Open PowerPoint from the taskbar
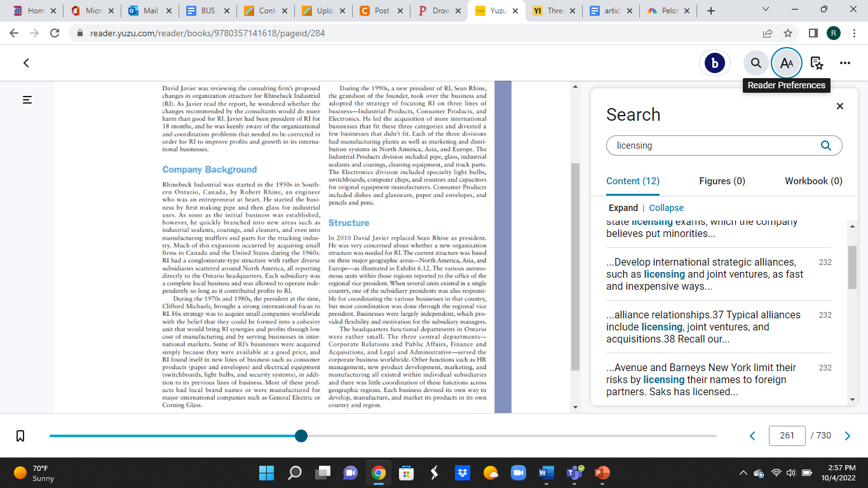The width and height of the screenshot is (868, 488). point(601,473)
